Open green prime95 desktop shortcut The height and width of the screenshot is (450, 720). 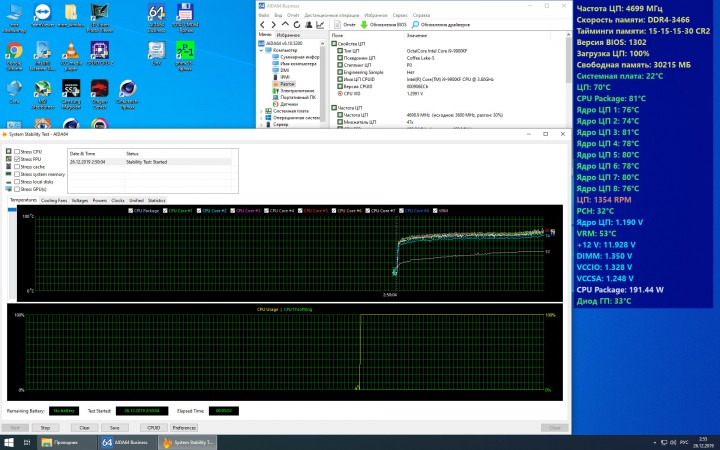point(185,56)
